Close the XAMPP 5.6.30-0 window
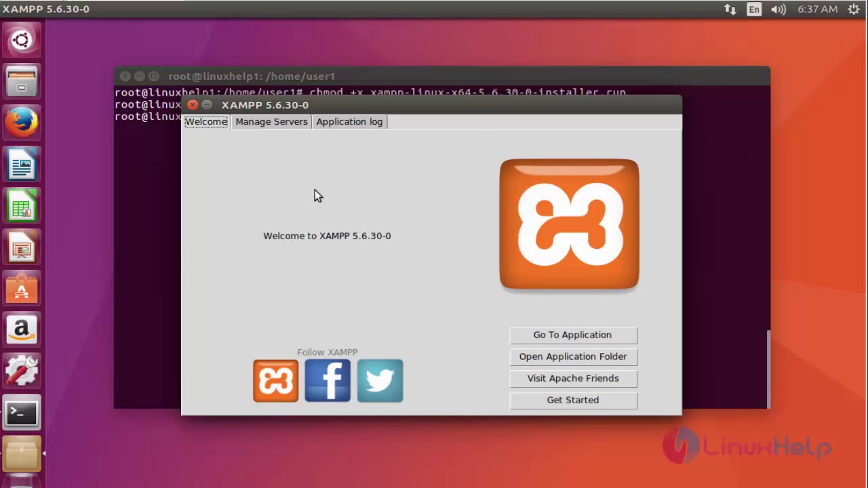 click(193, 104)
